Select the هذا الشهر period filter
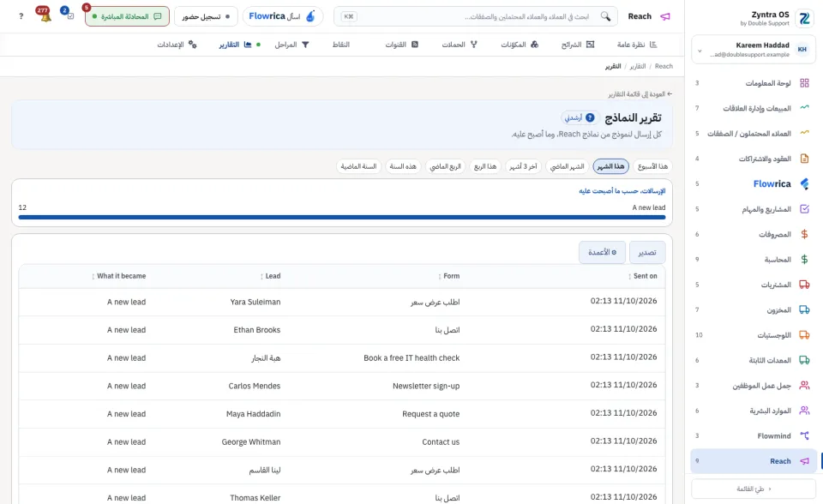Viewport: 823px width, 504px height. 611,166
